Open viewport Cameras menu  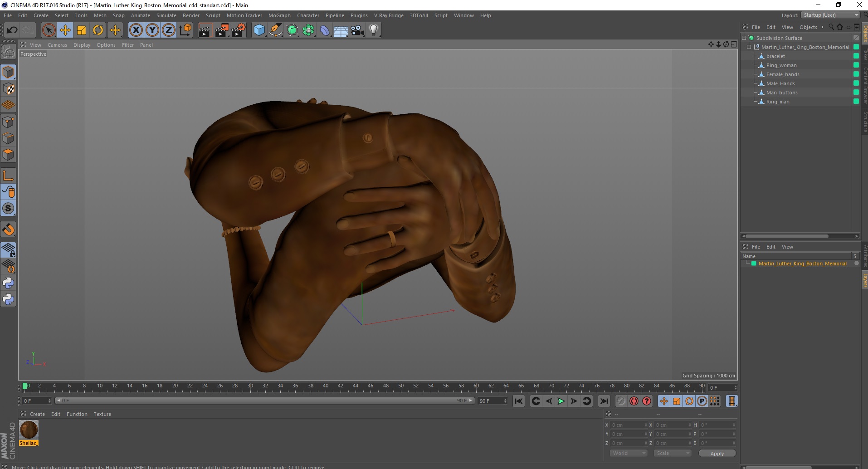tap(57, 45)
